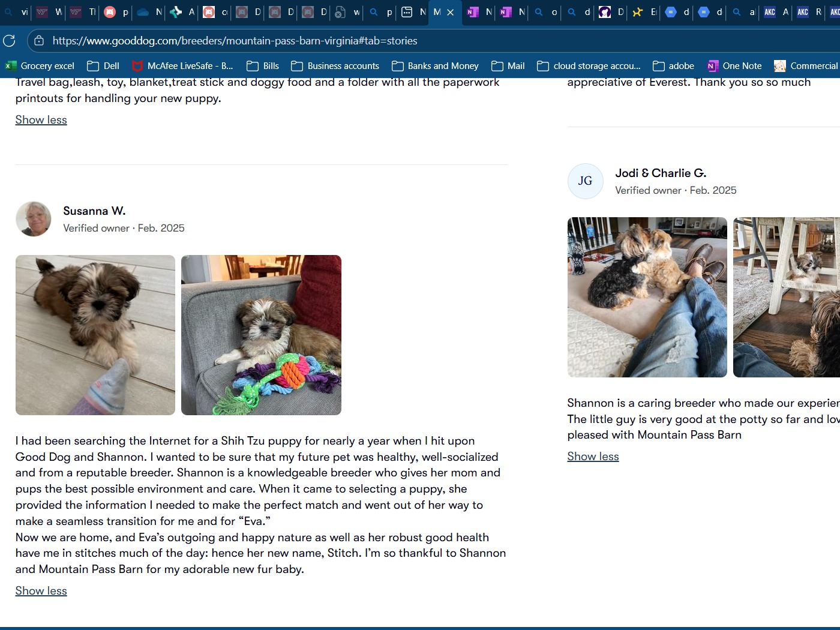Collapse Susanna's review with Show less
The width and height of the screenshot is (840, 630).
[41, 591]
